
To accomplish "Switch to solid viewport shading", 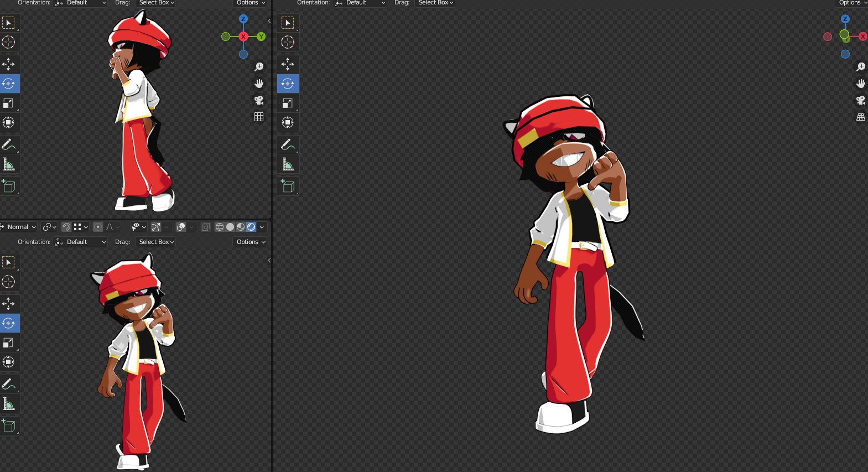I will coord(230,227).
